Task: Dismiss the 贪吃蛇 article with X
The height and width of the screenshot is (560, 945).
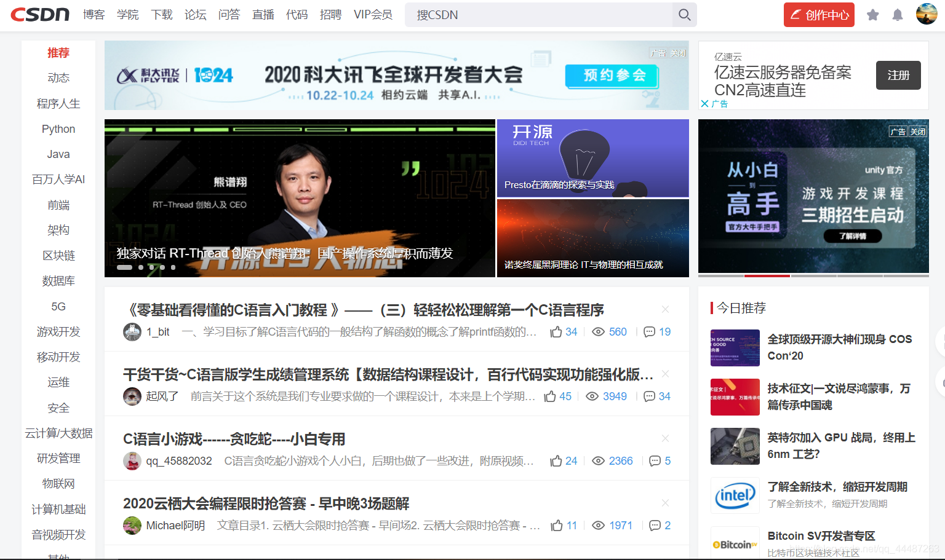Action: pos(665,438)
